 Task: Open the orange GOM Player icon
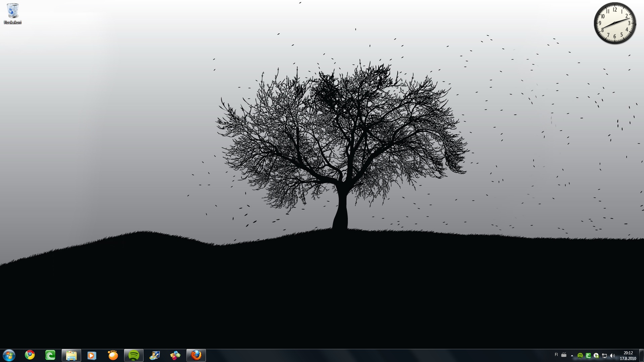[113, 355]
